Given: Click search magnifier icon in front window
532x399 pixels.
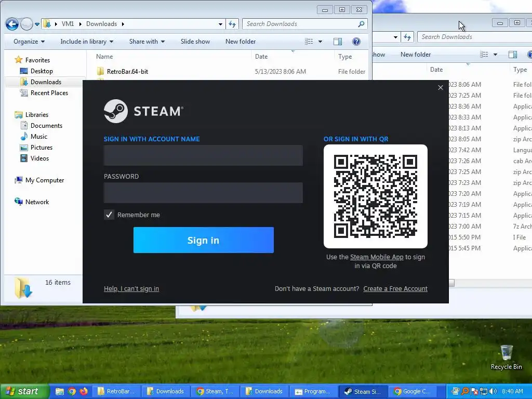Looking at the screenshot, I should click(x=362, y=24).
